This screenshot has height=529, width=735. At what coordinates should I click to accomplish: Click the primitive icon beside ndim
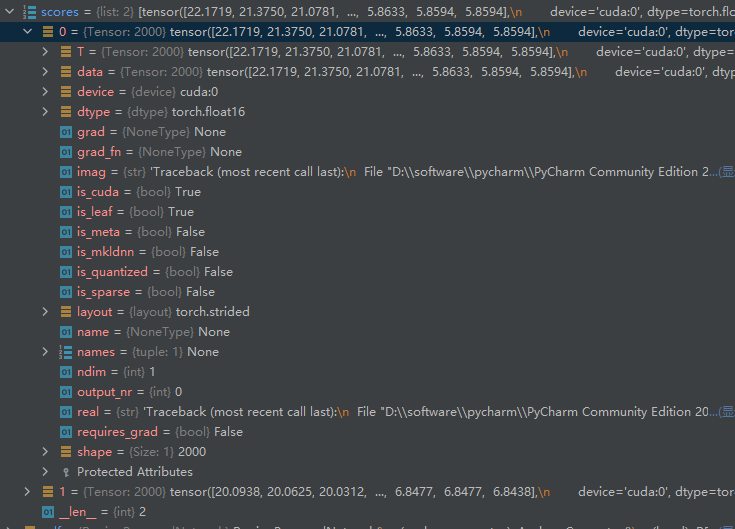pyautogui.click(x=66, y=372)
